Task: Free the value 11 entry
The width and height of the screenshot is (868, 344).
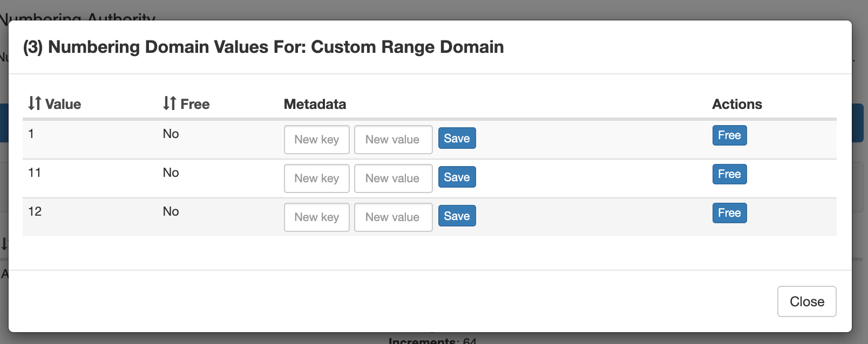Action: 729,174
